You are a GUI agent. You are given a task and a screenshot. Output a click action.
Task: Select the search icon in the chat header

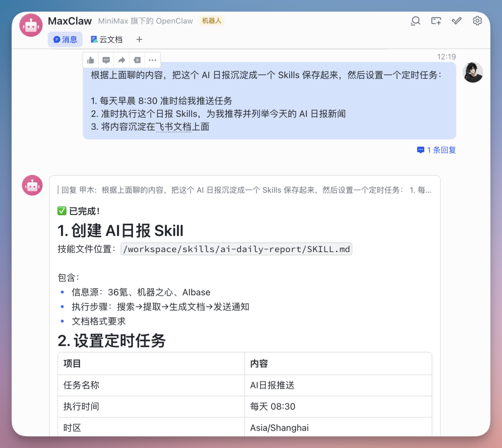415,20
